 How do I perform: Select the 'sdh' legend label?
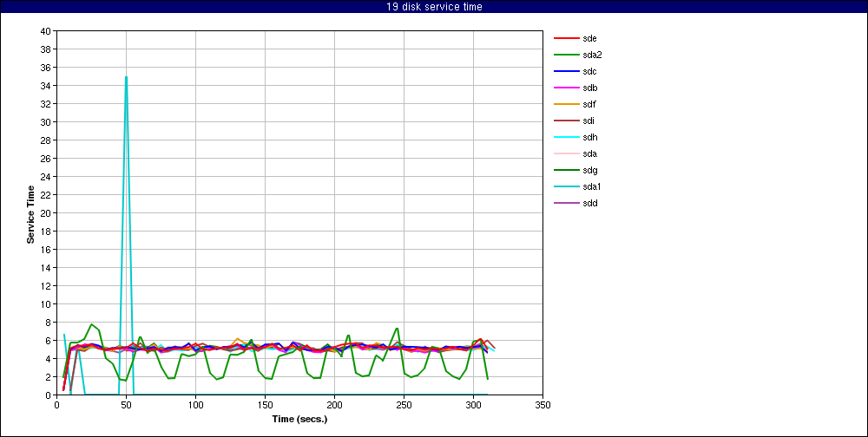(589, 137)
